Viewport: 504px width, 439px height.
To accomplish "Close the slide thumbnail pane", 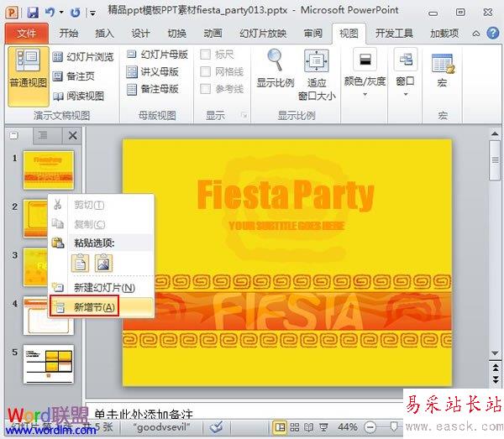I will (x=73, y=135).
